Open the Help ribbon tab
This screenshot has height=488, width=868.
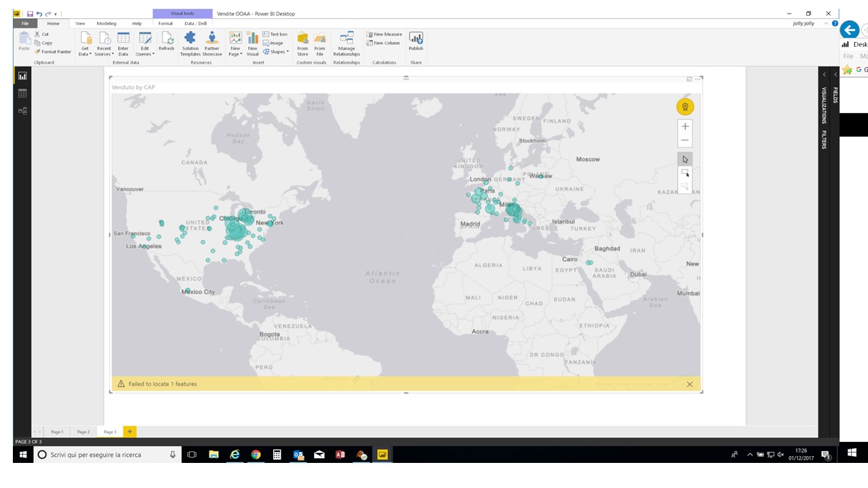pyautogui.click(x=137, y=23)
